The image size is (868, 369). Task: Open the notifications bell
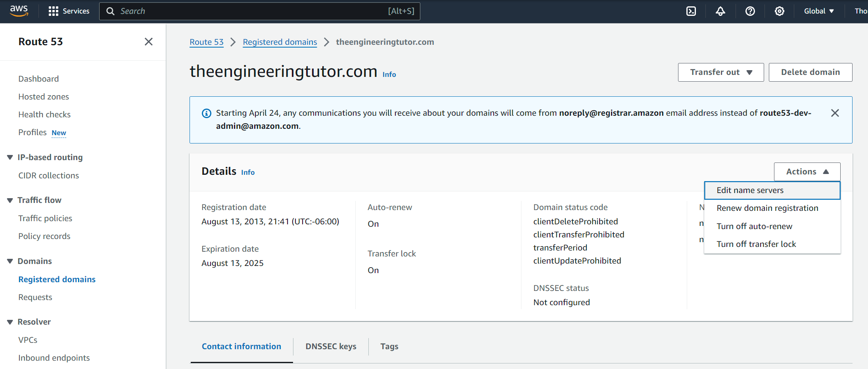click(x=720, y=11)
